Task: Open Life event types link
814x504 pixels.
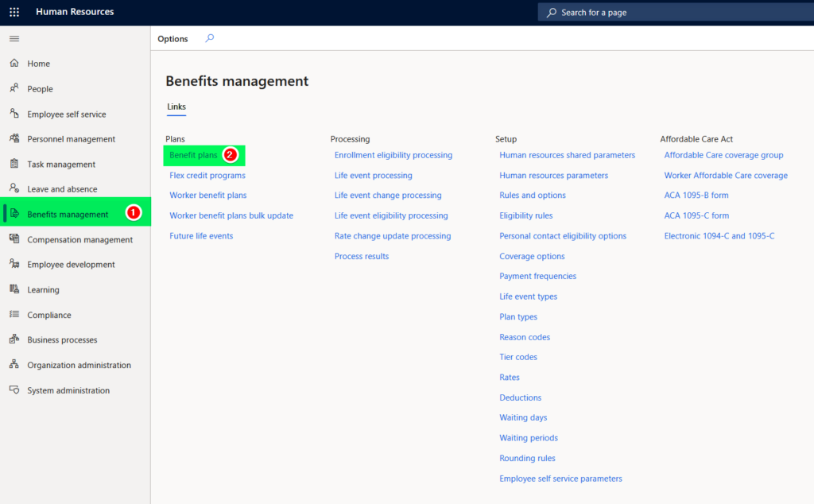Action: pyautogui.click(x=528, y=297)
